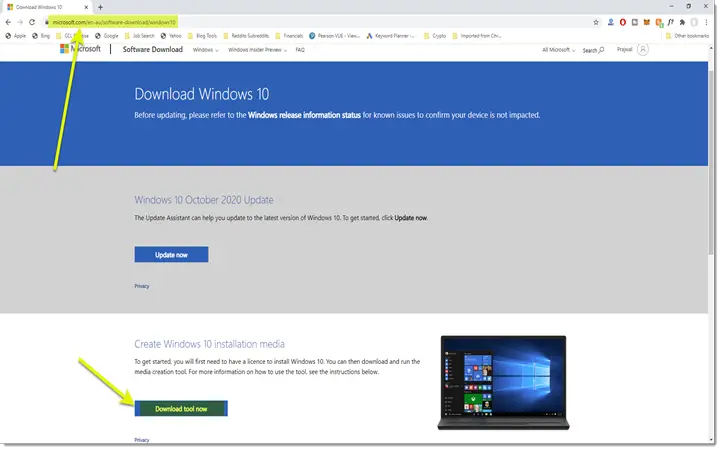Open the Yahoo bookmark
Screen dimensions: 720x450
tap(171, 35)
